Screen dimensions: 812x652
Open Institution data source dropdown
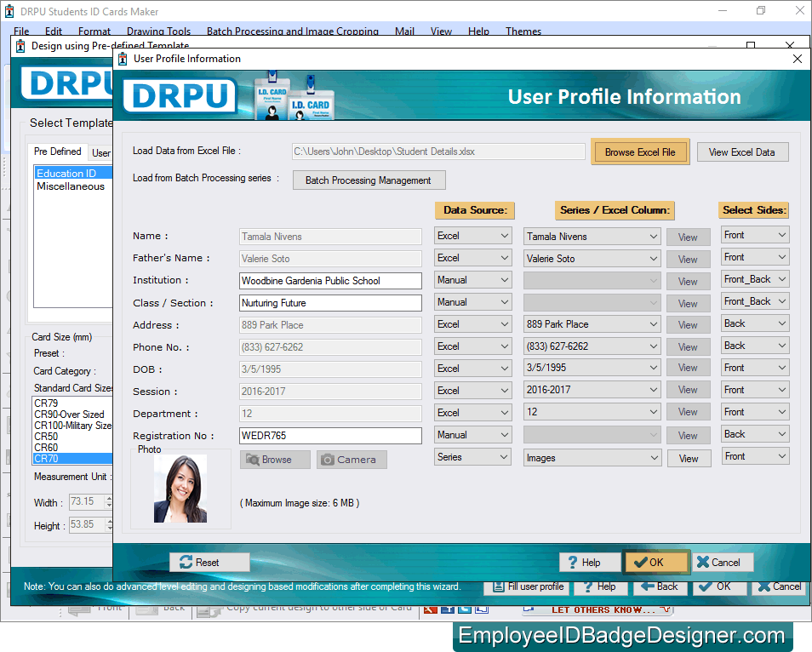tap(472, 280)
